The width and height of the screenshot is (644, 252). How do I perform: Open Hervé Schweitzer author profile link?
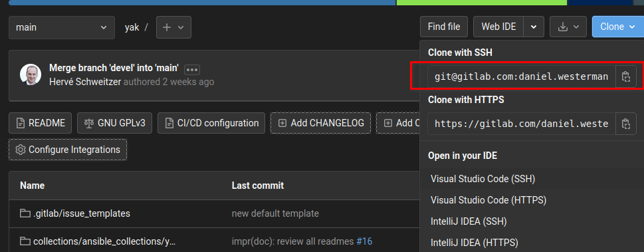coord(85,82)
